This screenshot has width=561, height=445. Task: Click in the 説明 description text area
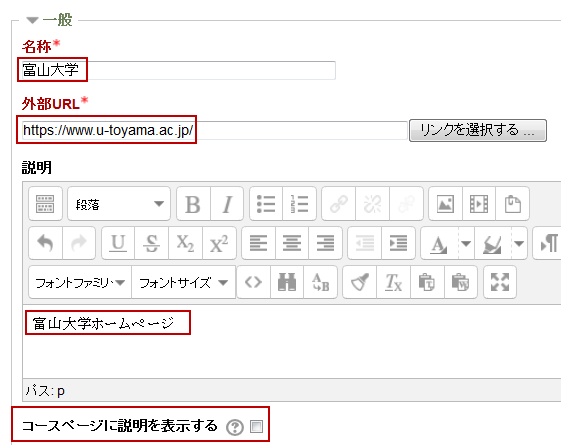tap(292, 342)
